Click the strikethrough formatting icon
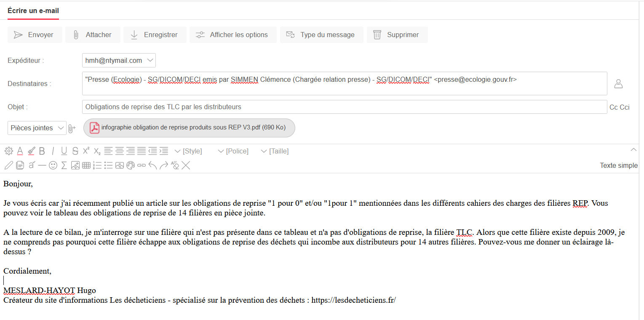The height and width of the screenshot is (320, 644). [75, 151]
